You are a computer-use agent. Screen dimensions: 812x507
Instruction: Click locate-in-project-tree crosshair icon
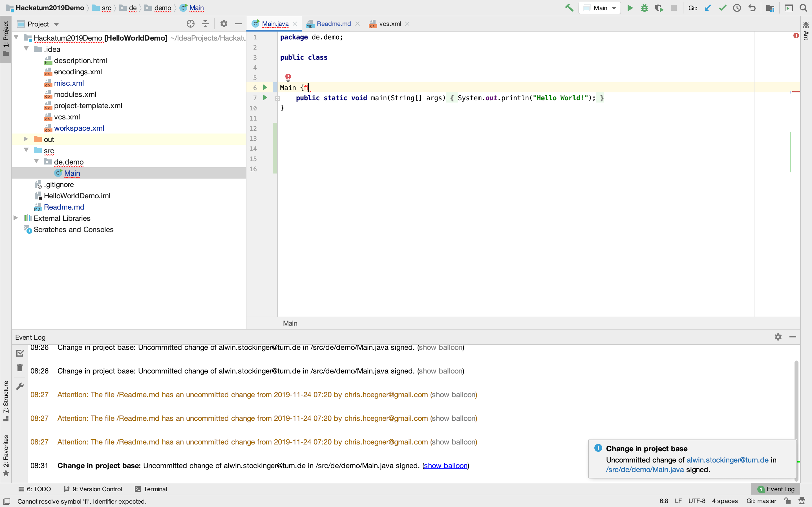[x=190, y=24]
